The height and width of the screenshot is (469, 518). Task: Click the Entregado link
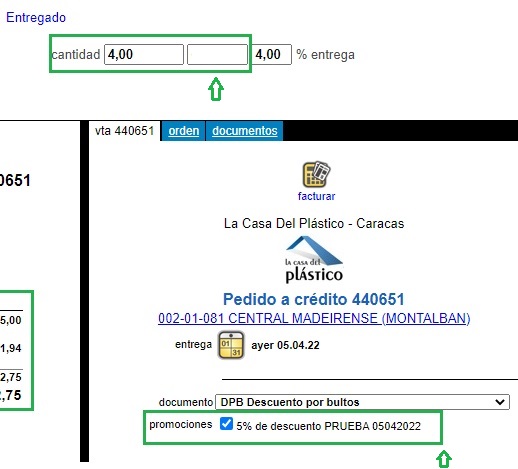tap(36, 17)
